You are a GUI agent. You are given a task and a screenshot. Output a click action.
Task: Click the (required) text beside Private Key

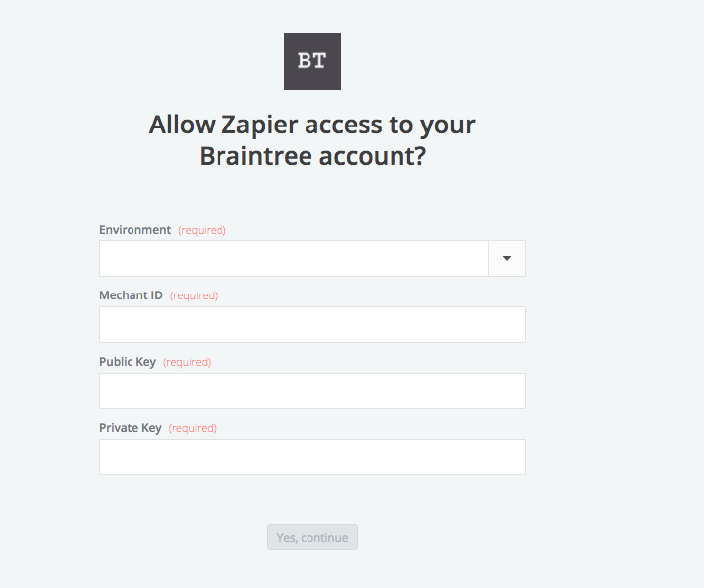pyautogui.click(x=192, y=428)
